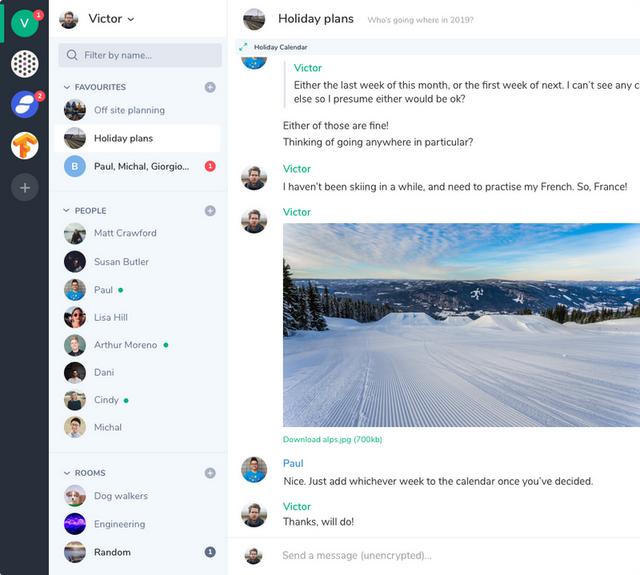Add a new favourite with plus icon
640x575 pixels.
[x=210, y=88]
